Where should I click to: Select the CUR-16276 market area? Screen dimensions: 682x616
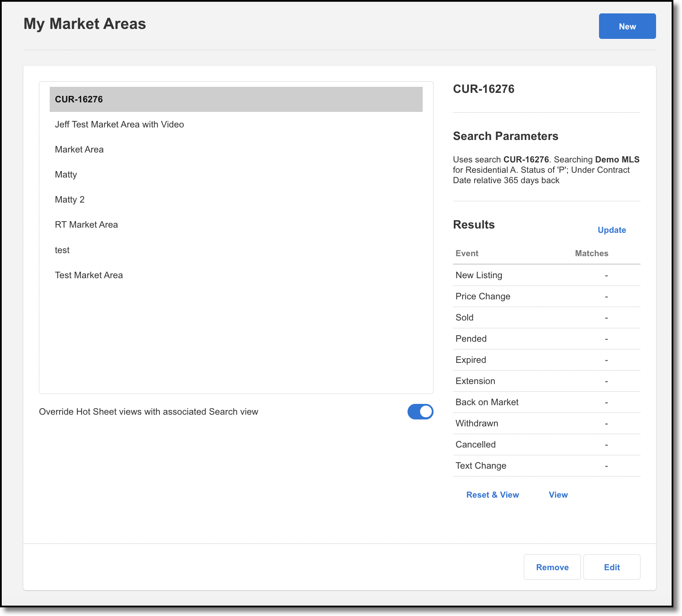(236, 99)
